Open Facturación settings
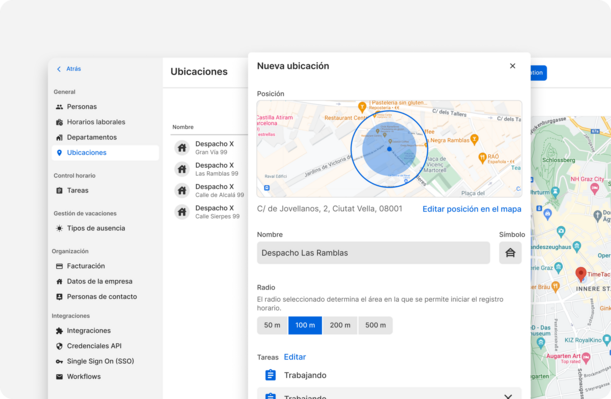The width and height of the screenshot is (611, 399). 86,266
